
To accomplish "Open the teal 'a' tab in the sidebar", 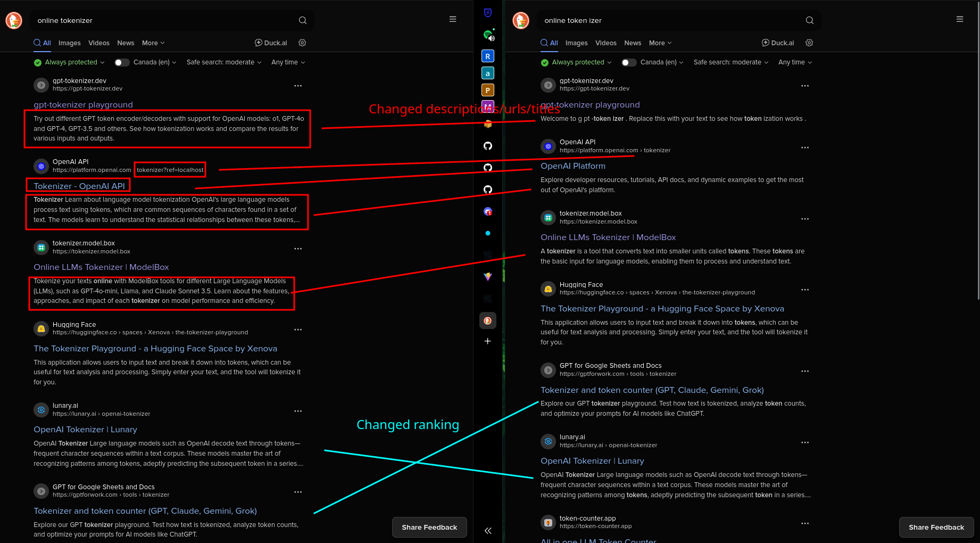I will pyautogui.click(x=488, y=73).
